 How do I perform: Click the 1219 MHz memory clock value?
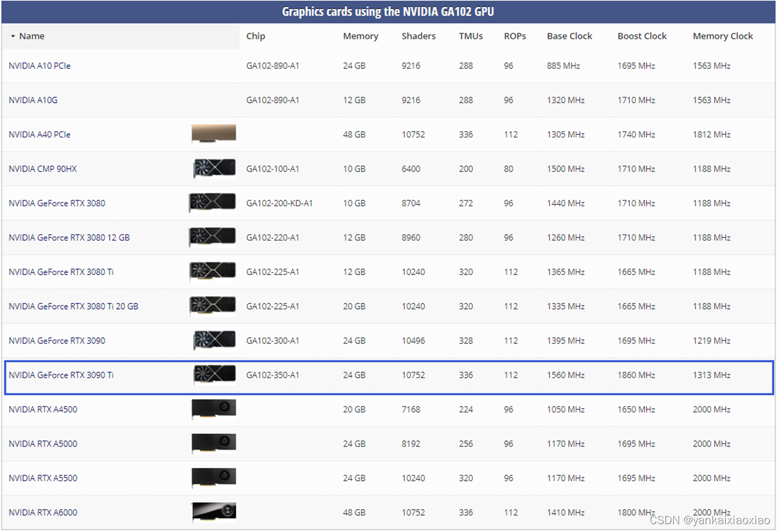click(x=712, y=341)
